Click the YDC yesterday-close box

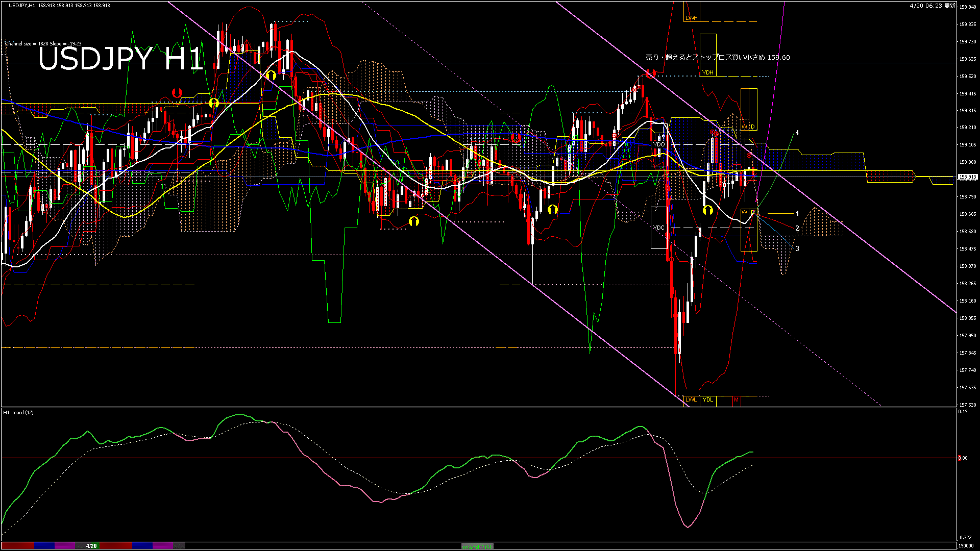point(658,228)
